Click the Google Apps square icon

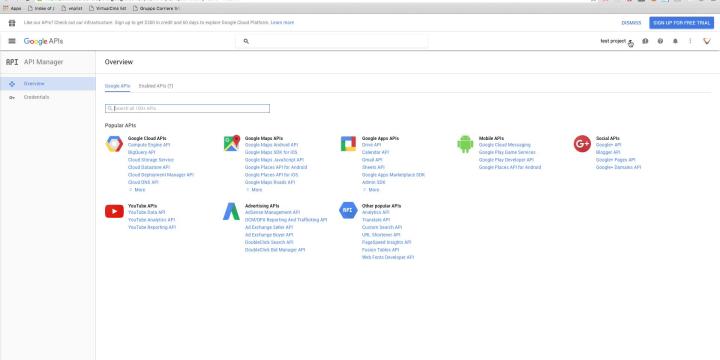pyautogui.click(x=348, y=143)
